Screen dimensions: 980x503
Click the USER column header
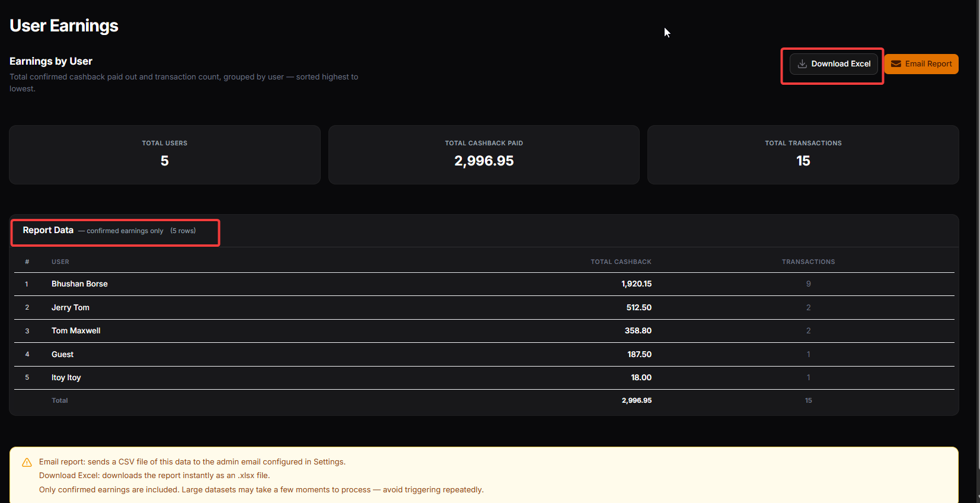pos(60,262)
